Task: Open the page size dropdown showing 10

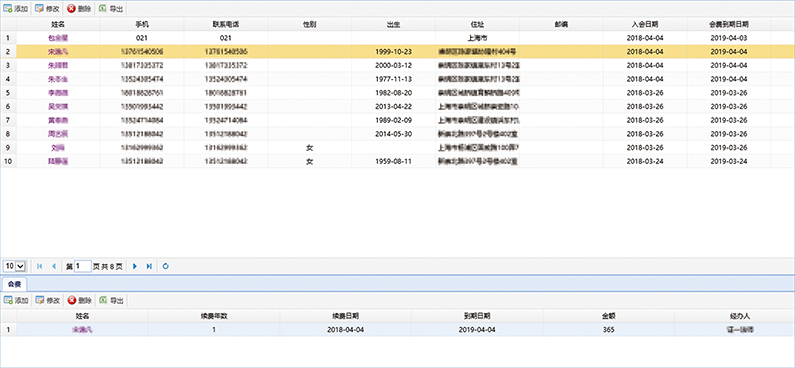Action: (14, 266)
